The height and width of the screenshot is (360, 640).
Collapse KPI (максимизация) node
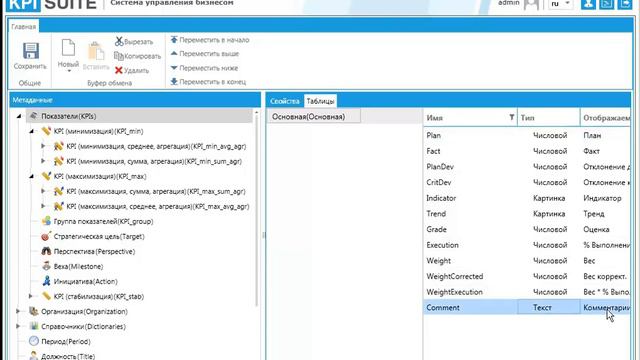click(x=31, y=176)
